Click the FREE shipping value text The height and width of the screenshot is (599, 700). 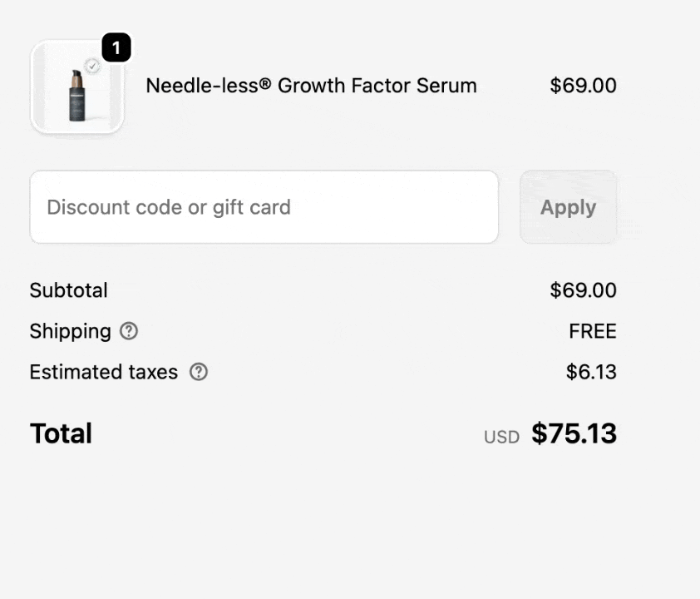click(592, 331)
